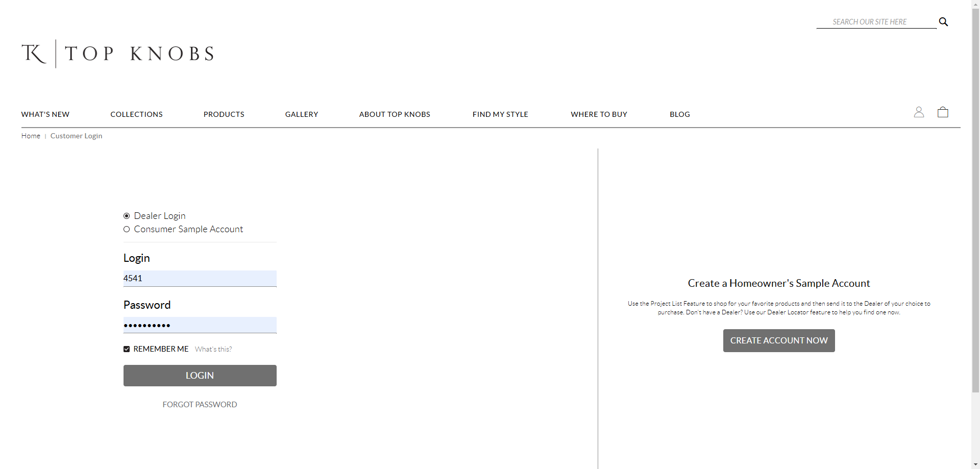Toggle the Remember Me checkbox

click(127, 349)
